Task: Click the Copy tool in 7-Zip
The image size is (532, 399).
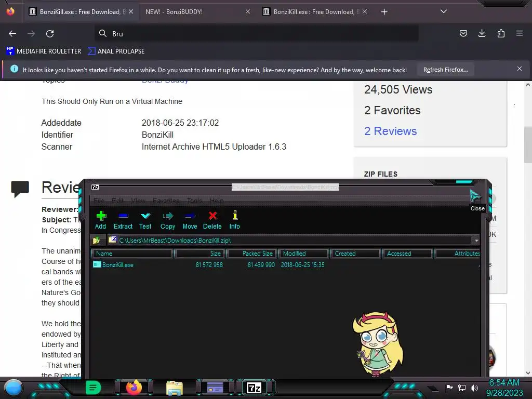Action: tap(168, 220)
